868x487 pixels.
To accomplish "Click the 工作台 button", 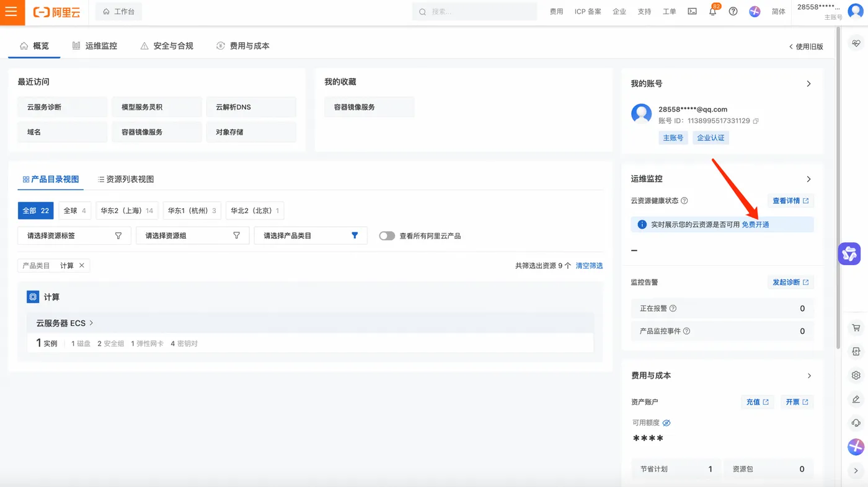I will tap(118, 12).
